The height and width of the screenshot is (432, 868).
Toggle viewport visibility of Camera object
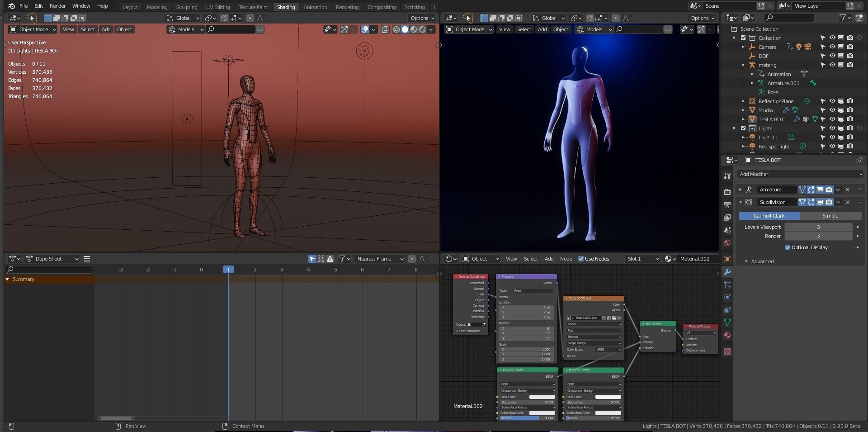[832, 47]
